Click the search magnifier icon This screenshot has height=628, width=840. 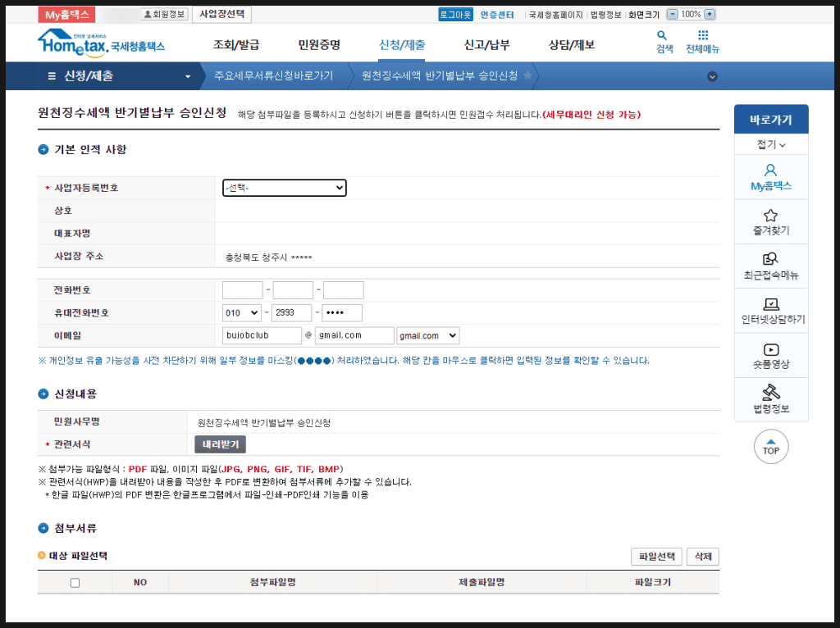pos(663,36)
